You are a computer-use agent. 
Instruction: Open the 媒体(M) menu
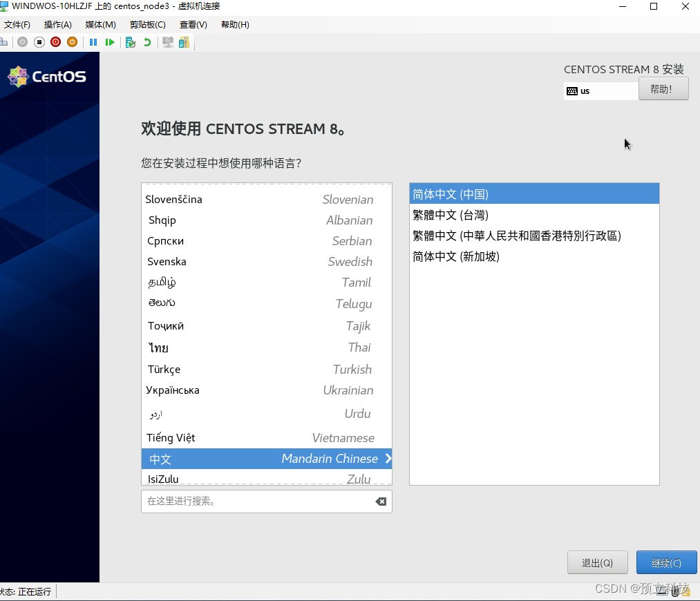pos(100,24)
